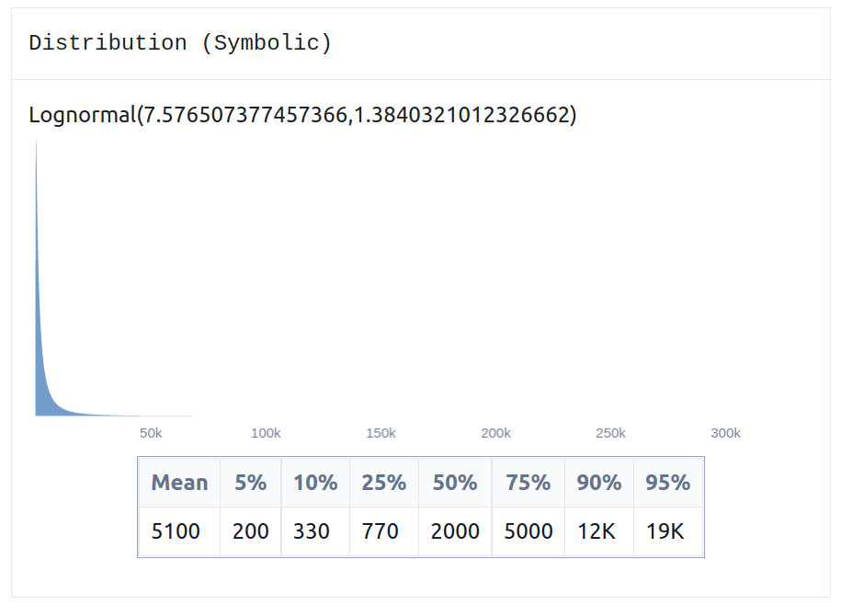
Task: Click the 25% column header
Action: [x=384, y=483]
